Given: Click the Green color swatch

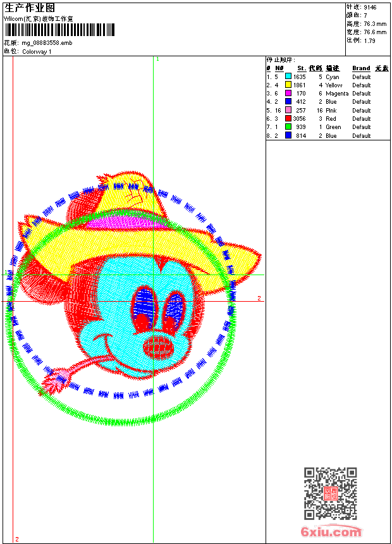Looking at the screenshot, I should (x=288, y=127).
